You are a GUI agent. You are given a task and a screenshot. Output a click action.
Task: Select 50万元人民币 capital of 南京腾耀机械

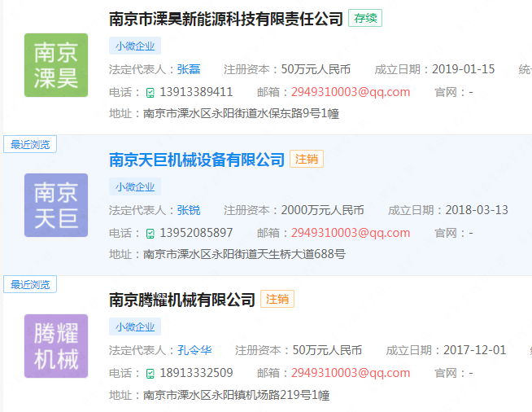point(327,350)
